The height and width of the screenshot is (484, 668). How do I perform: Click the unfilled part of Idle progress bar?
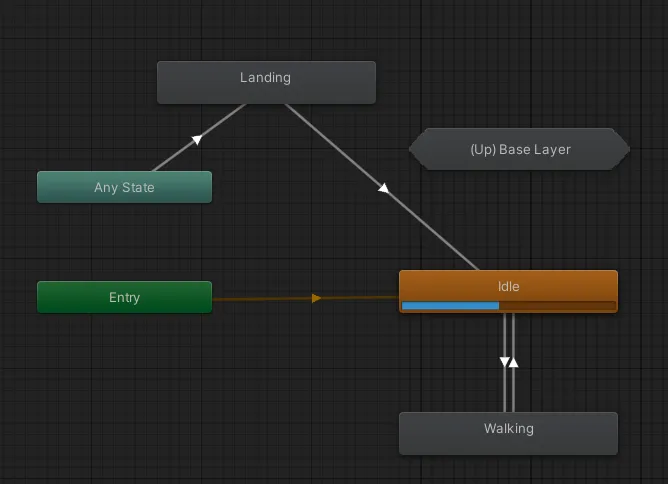pos(557,305)
